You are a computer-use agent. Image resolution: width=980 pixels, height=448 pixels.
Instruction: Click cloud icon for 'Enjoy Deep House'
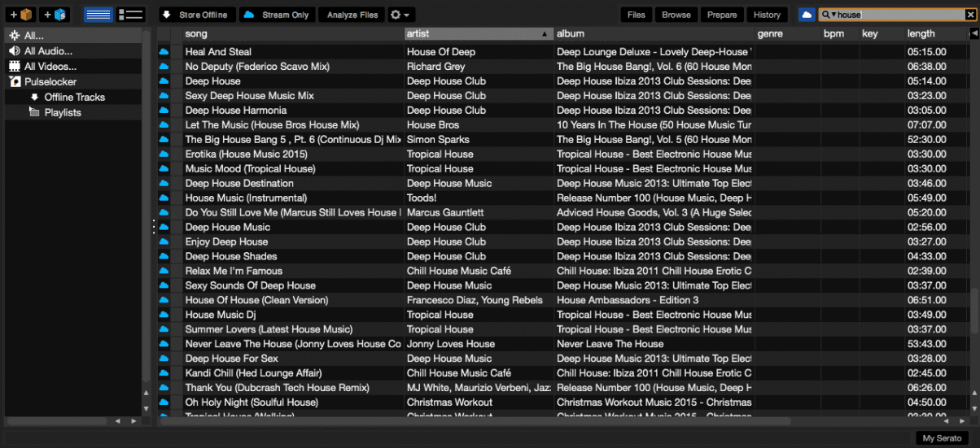(x=164, y=242)
